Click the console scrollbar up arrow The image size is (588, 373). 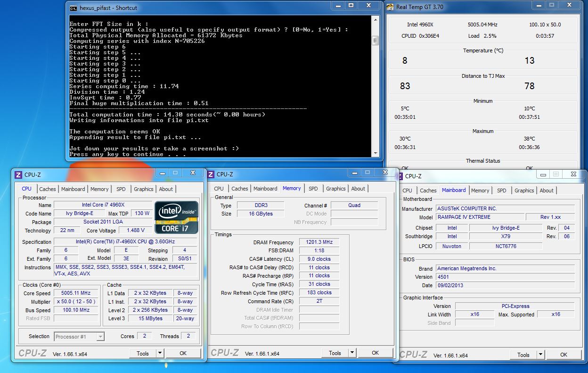375,20
